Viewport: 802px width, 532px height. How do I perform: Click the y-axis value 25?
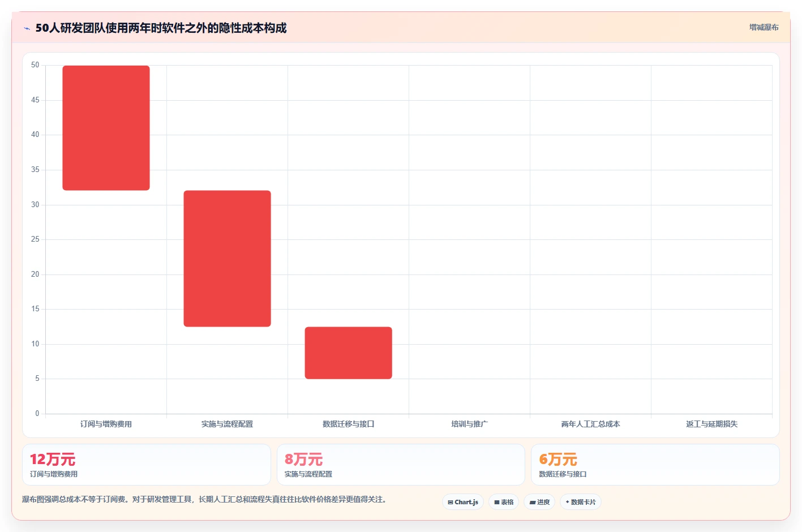(35, 239)
